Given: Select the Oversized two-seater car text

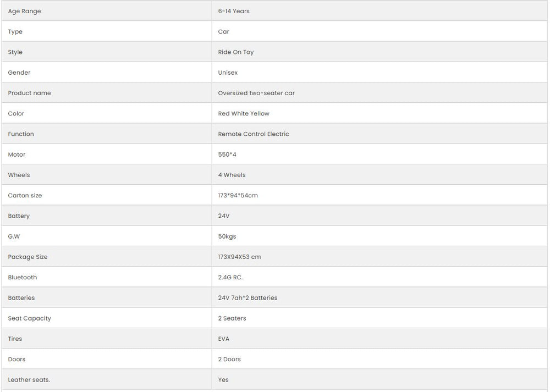Looking at the screenshot, I should click(x=256, y=93).
